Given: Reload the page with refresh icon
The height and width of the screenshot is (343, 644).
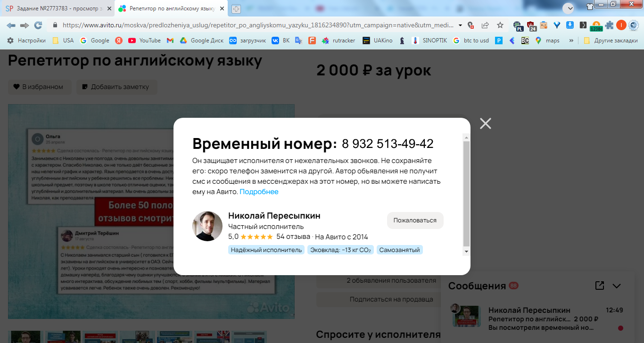Looking at the screenshot, I should [x=38, y=25].
